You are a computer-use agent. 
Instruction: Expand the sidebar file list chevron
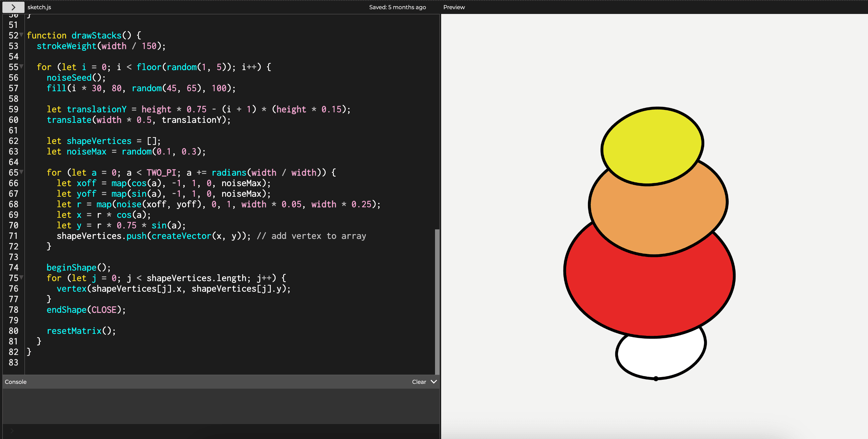tap(13, 7)
